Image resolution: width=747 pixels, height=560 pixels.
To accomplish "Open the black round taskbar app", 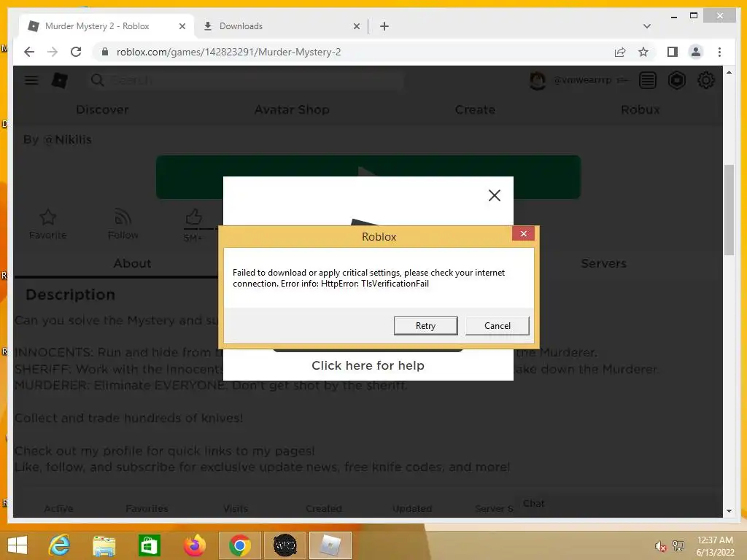I will 285,545.
